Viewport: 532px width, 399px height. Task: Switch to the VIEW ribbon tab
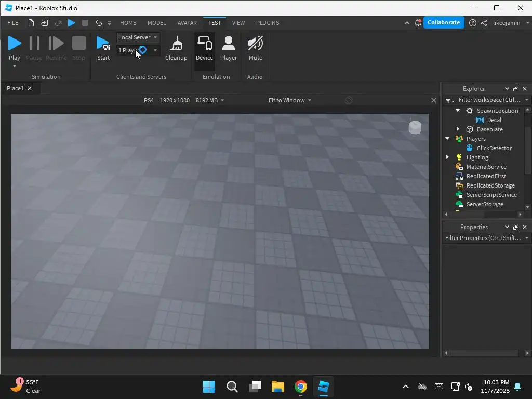(238, 23)
